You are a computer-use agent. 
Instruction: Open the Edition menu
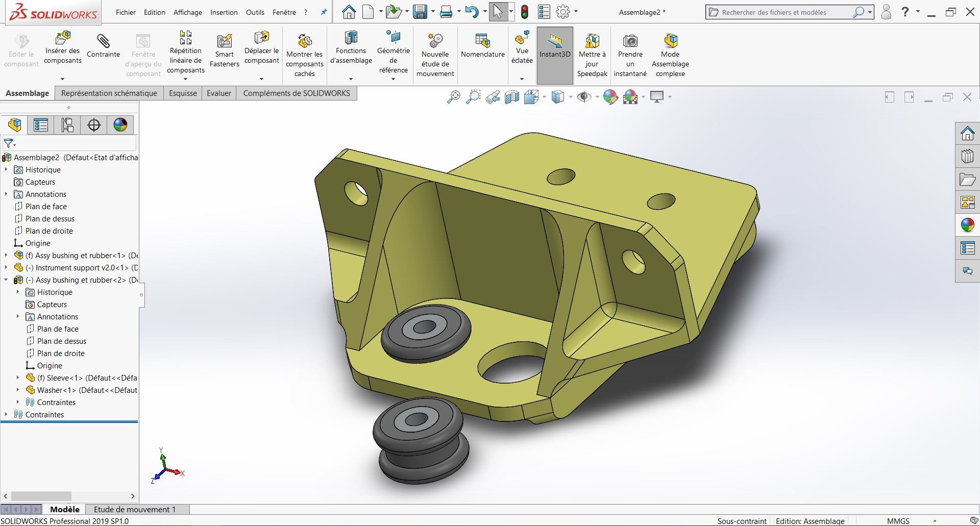154,12
